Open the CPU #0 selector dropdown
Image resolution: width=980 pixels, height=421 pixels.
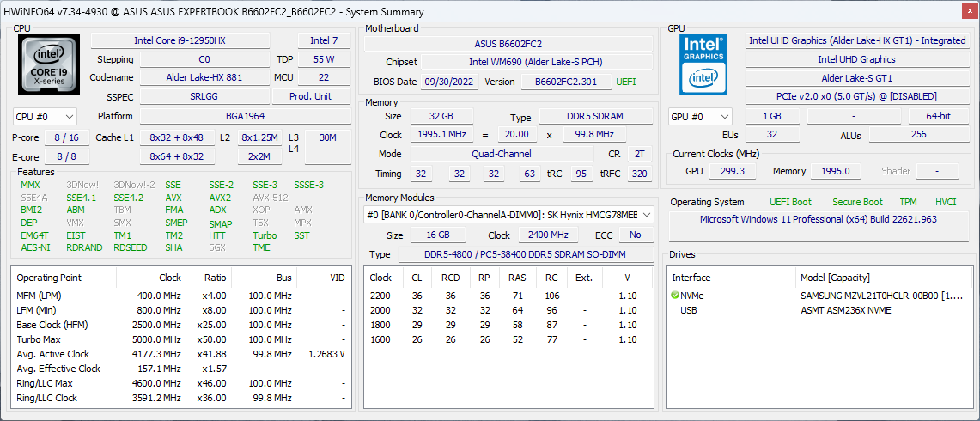(45, 116)
